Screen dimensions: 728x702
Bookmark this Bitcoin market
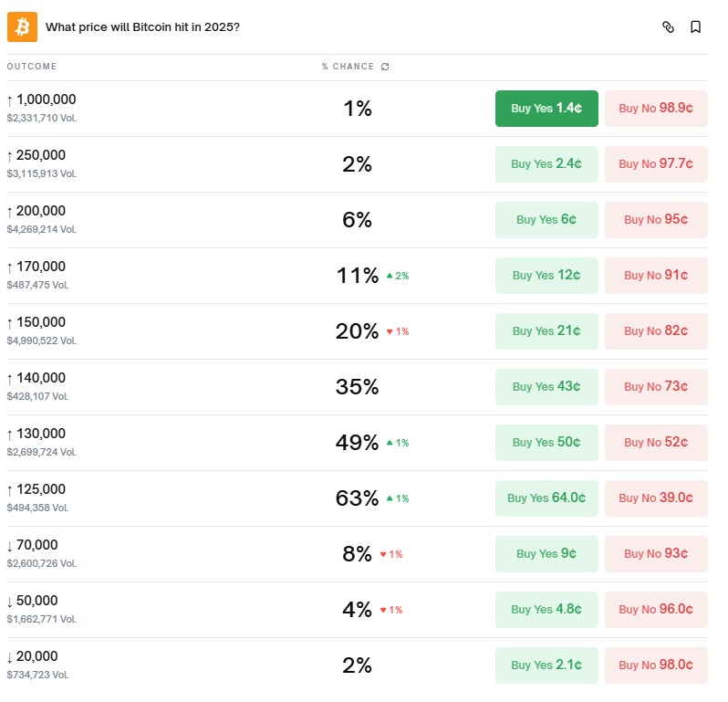tap(695, 27)
